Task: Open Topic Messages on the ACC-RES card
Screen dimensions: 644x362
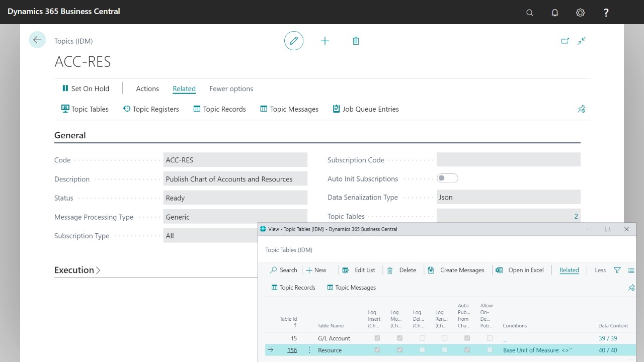Action: pos(289,109)
